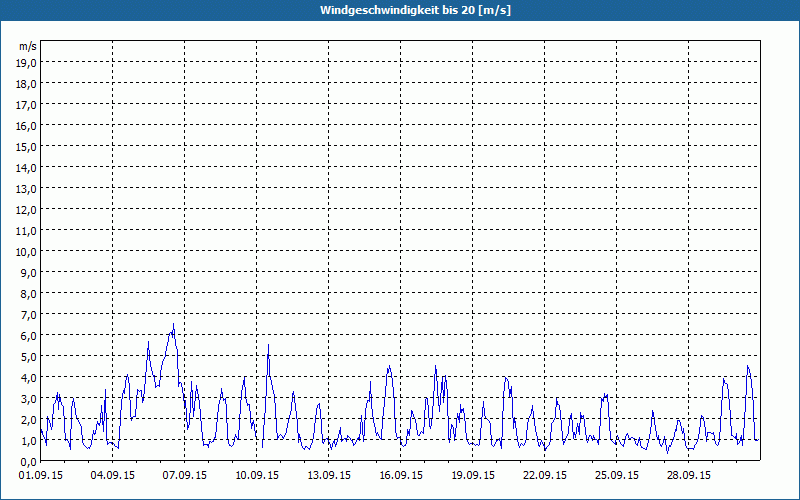Click the 11,0 y-axis label
The height and width of the screenshot is (500, 800).
point(26,231)
